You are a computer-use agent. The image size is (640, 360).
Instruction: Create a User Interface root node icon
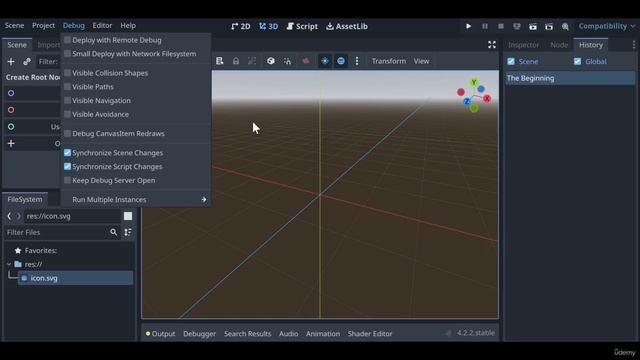[x=11, y=127]
